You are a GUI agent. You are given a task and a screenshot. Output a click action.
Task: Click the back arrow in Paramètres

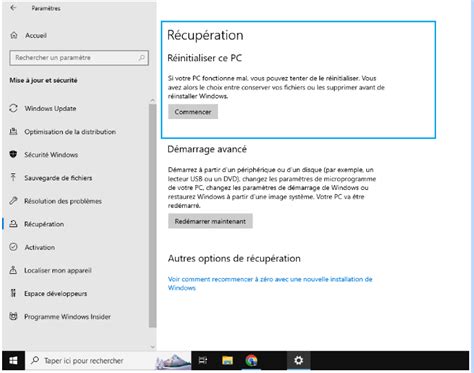click(x=13, y=8)
